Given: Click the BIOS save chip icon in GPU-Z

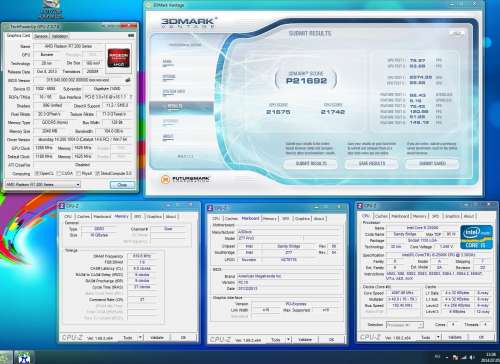Looking at the screenshot, I should coord(128,80).
